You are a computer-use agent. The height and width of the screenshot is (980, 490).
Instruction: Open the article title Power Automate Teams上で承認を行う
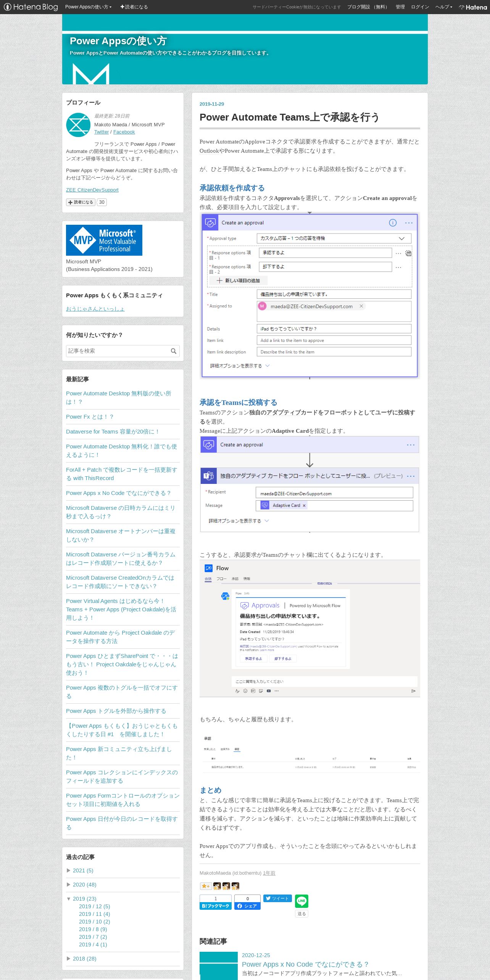pyautogui.click(x=289, y=117)
